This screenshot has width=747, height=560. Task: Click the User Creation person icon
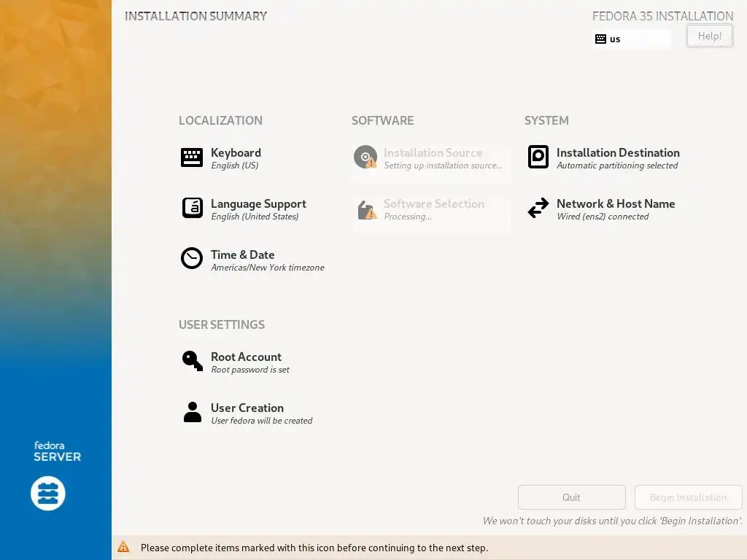pos(193,412)
